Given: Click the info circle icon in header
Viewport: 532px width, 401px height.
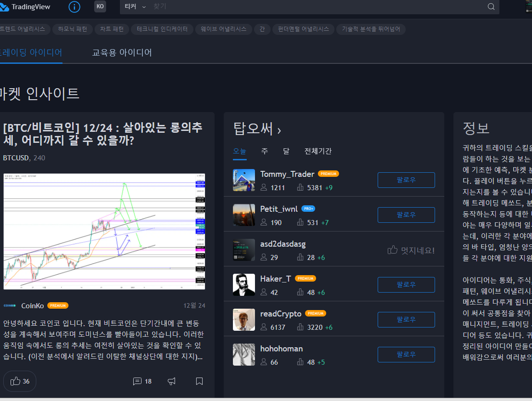Looking at the screenshot, I should pos(74,7).
